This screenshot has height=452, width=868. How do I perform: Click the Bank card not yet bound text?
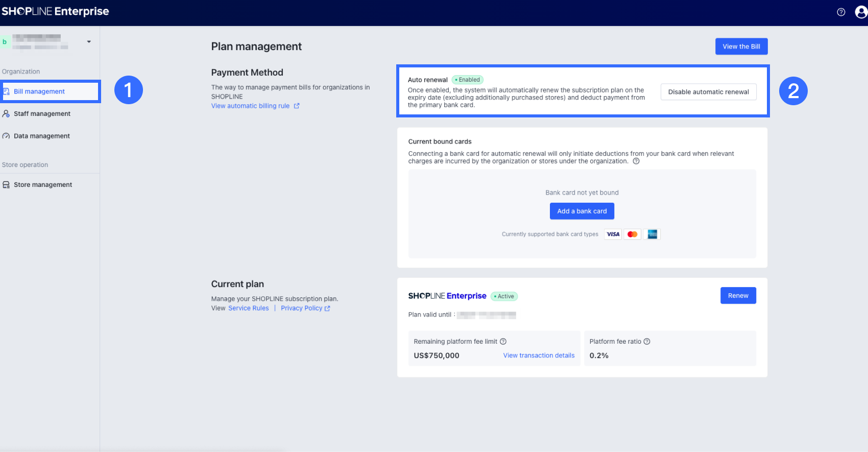582,193
